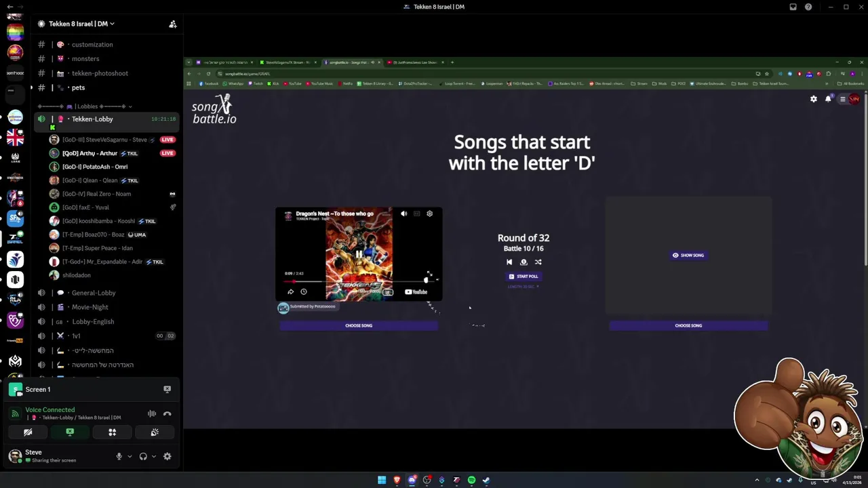
Task: Click the LIVE badge next to Arthy - Arthur
Action: pyautogui.click(x=167, y=153)
